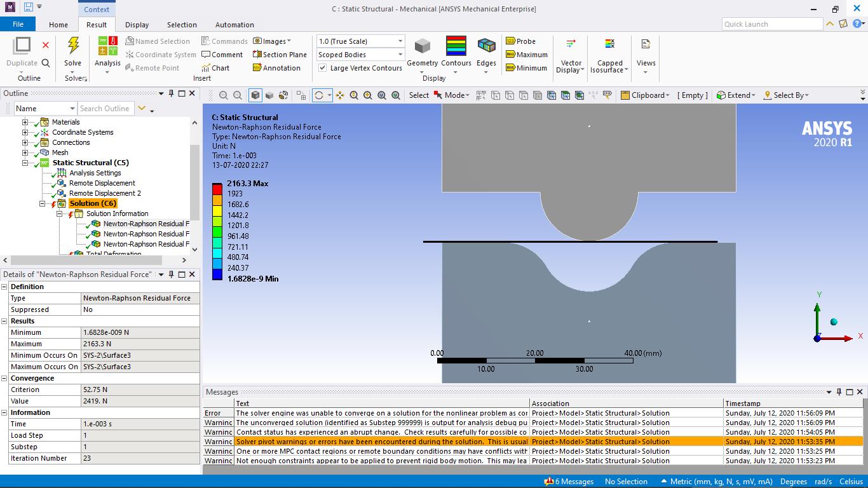Click the triad blue isometric ball
This screenshot has height=488, width=868.
[x=834, y=322]
